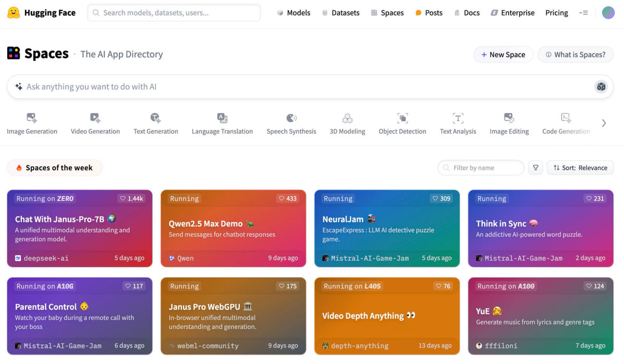Click the Hugging Face logo
The image size is (624, 364).
point(42,12)
